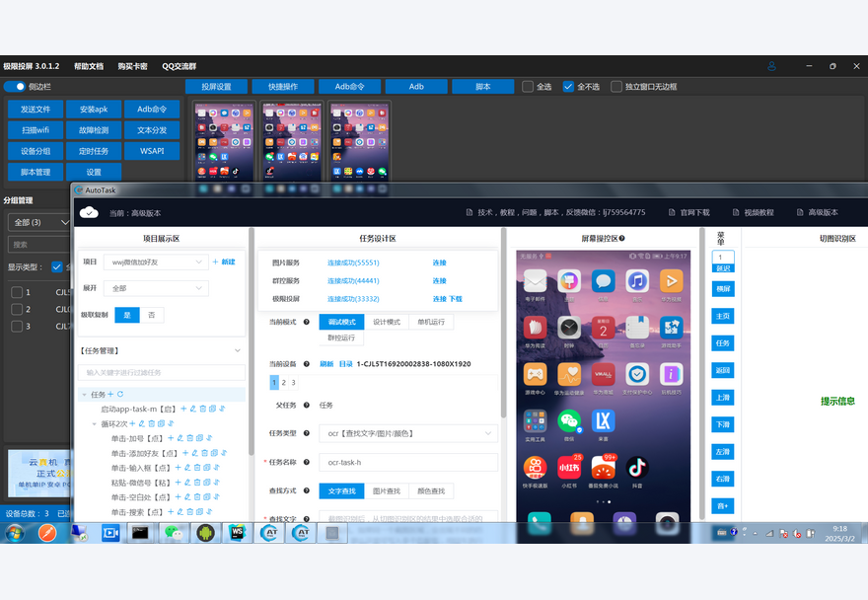Tap the TikTok (抖音) icon on phone screen
The width and height of the screenshot is (868, 600).
click(x=636, y=467)
